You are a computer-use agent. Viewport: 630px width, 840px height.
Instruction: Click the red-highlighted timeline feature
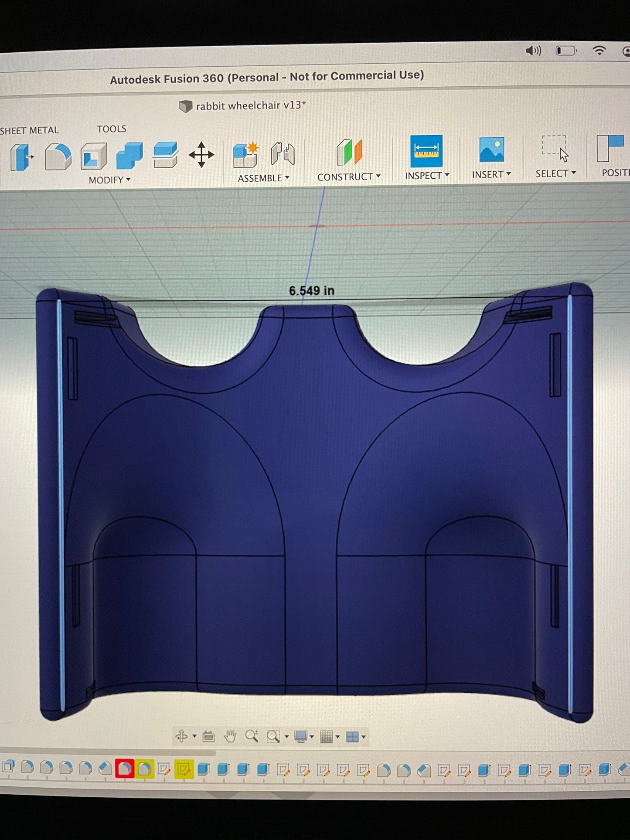124,769
